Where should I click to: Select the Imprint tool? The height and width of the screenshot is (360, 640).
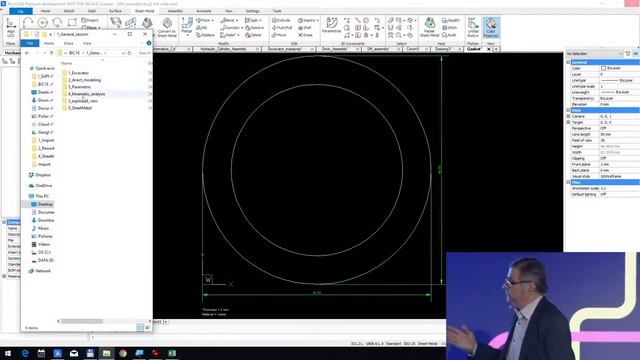coord(307,20)
